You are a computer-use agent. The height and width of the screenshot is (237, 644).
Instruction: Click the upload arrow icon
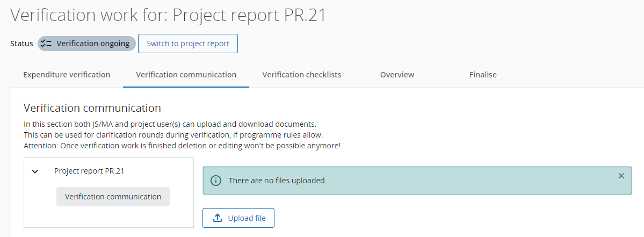tap(218, 218)
